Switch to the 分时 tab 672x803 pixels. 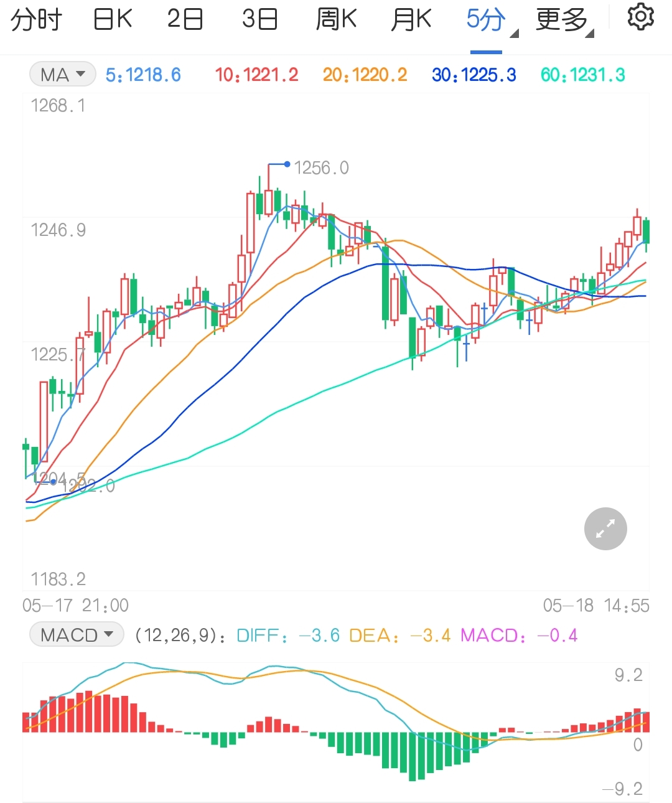(x=36, y=20)
